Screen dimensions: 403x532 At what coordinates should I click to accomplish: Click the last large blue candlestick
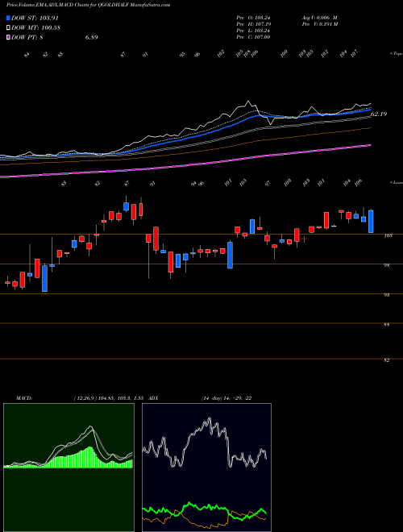[x=371, y=221]
